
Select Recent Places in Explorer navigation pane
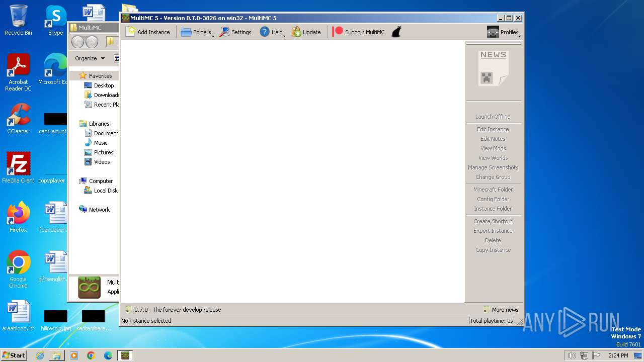pos(102,105)
